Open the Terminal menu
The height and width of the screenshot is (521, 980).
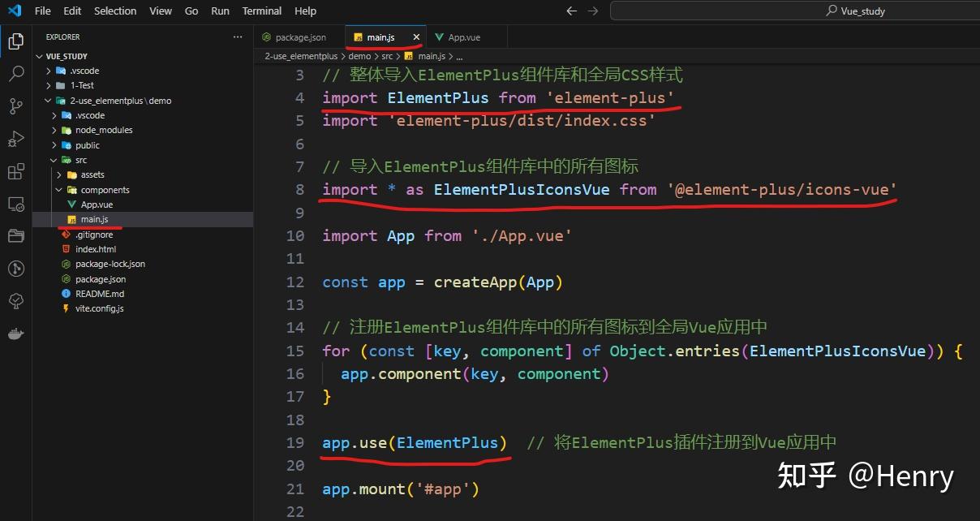pos(262,11)
